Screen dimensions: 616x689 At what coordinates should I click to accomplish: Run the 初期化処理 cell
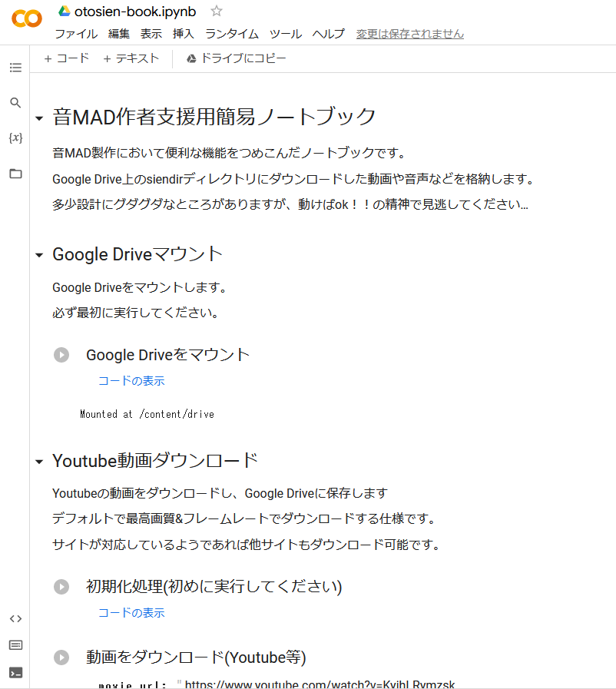[x=61, y=587]
